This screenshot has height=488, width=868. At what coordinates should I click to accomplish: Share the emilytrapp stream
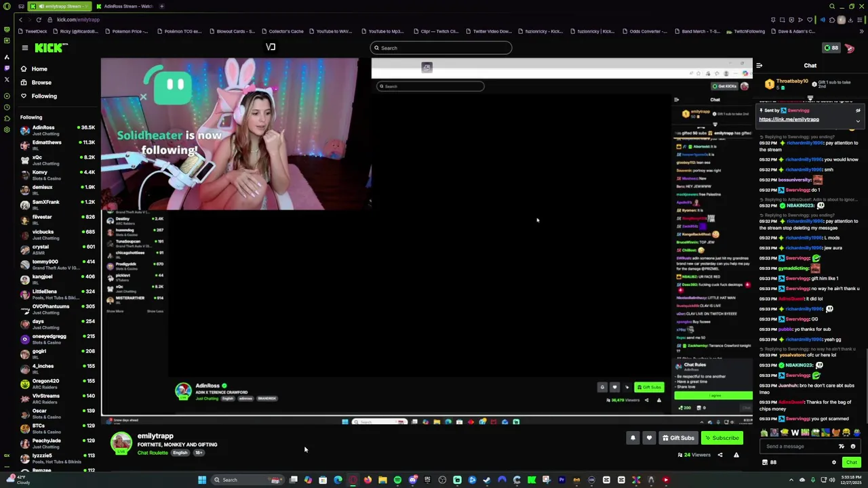point(720,455)
